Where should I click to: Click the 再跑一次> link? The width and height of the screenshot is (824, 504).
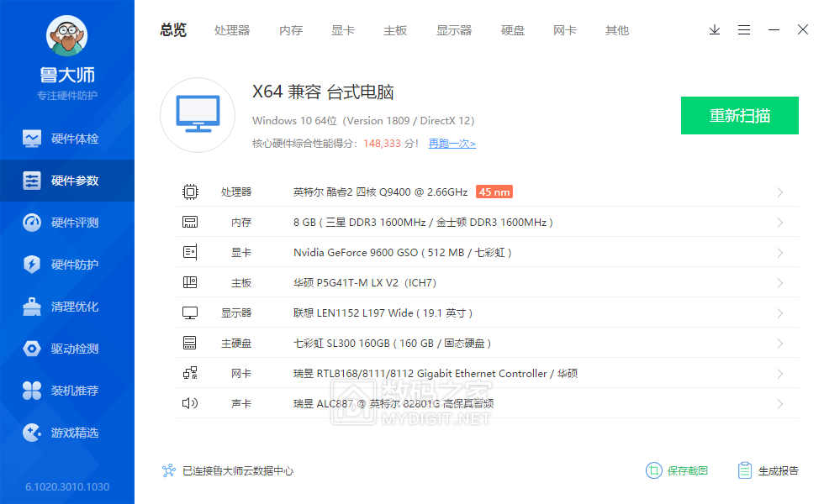[452, 144]
